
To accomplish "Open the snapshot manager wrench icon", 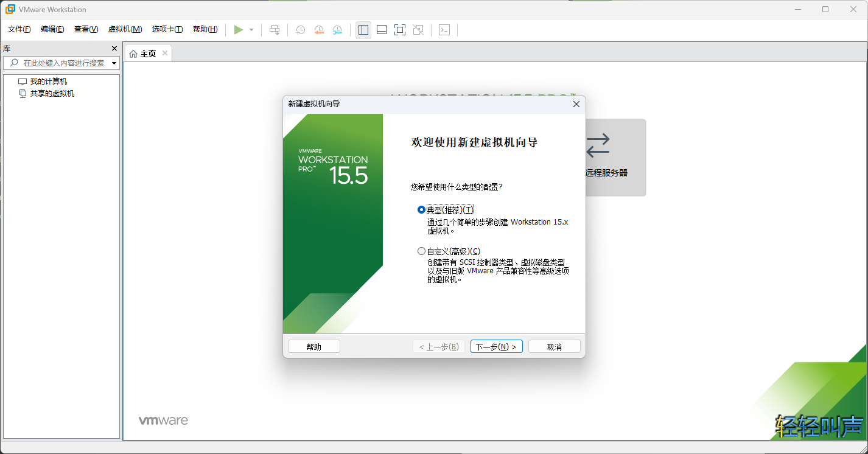I will [x=337, y=29].
